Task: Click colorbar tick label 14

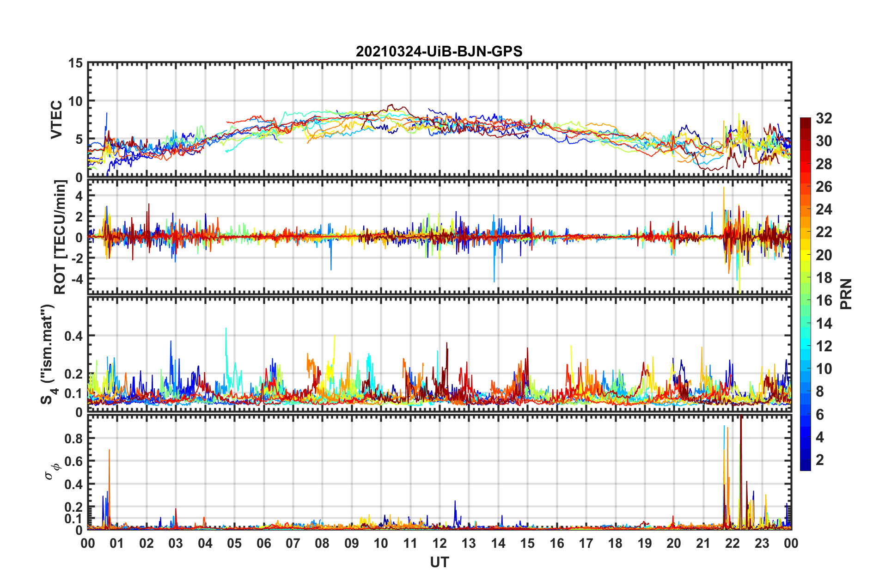Action: tap(824, 324)
